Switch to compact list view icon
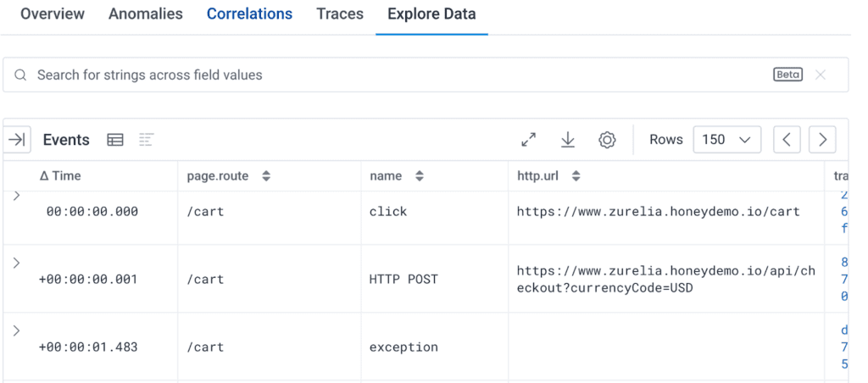Viewport: 868px width, 383px height. [146, 140]
